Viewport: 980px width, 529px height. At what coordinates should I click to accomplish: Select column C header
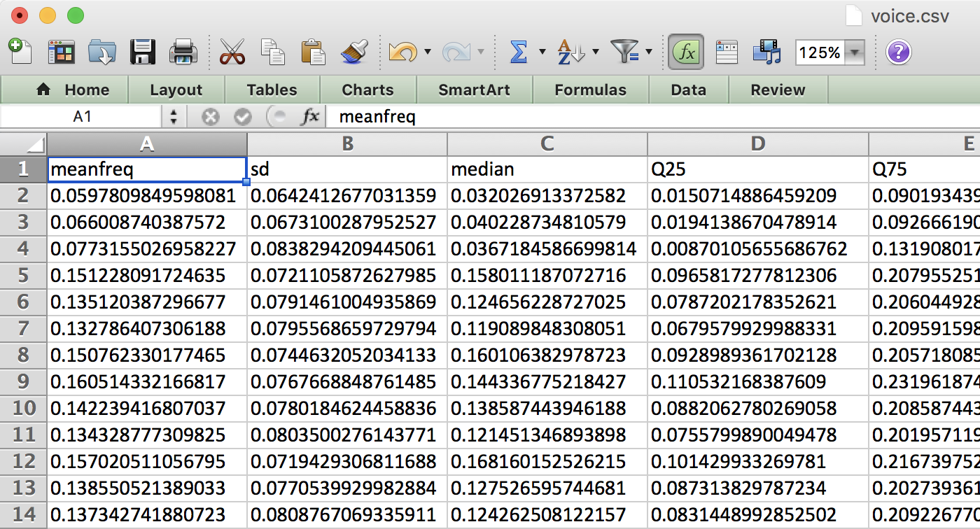click(547, 144)
